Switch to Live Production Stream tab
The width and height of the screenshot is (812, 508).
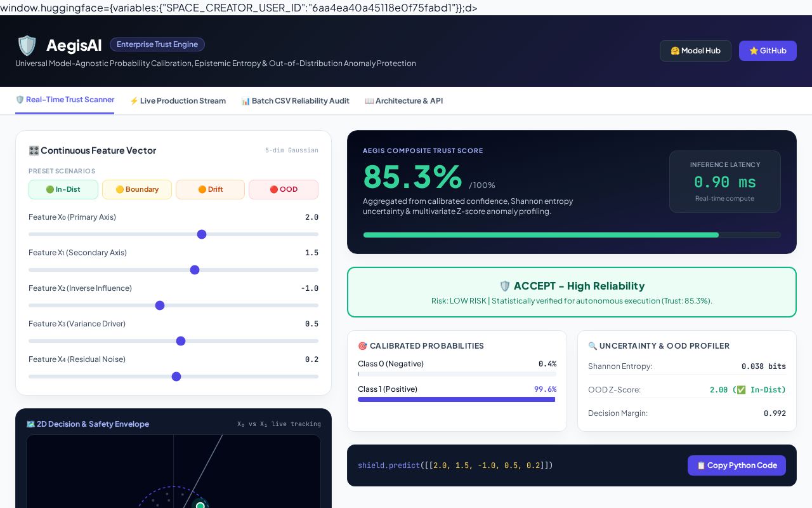tap(178, 101)
